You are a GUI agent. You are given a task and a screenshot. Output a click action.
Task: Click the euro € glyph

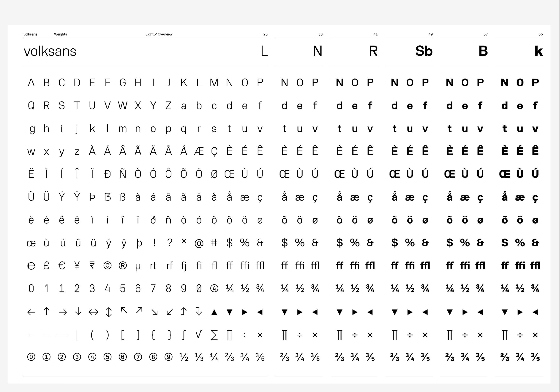tap(62, 266)
